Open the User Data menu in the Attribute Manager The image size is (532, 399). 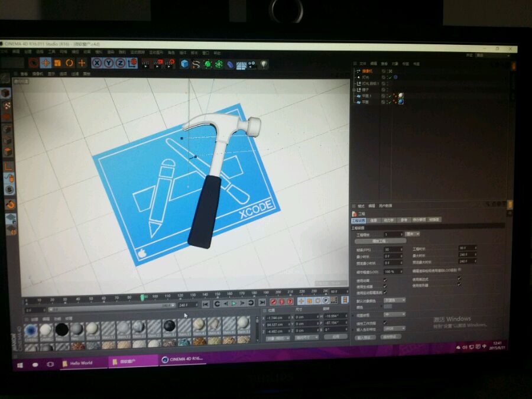[385, 206]
